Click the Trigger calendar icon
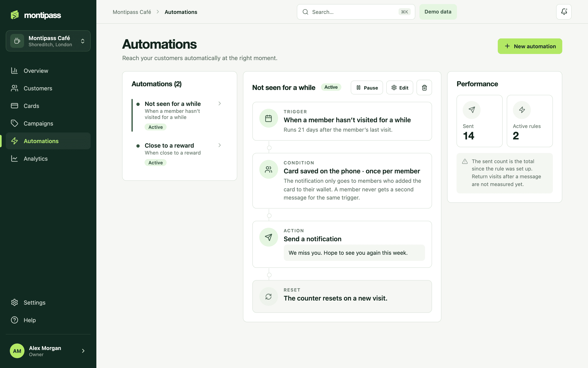The image size is (588, 368). [x=268, y=118]
